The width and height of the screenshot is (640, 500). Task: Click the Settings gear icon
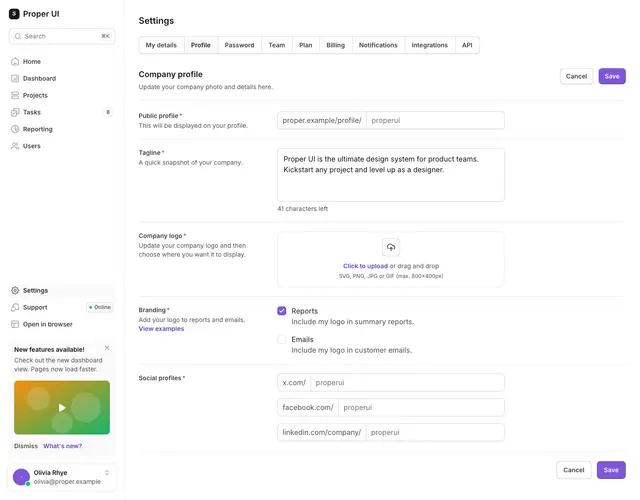(15, 290)
